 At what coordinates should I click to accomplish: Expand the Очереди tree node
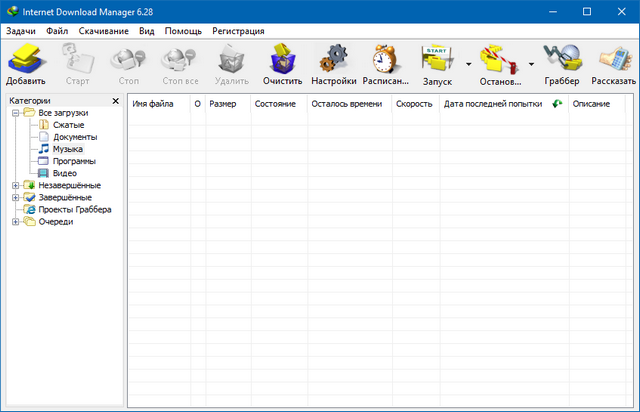point(16,221)
